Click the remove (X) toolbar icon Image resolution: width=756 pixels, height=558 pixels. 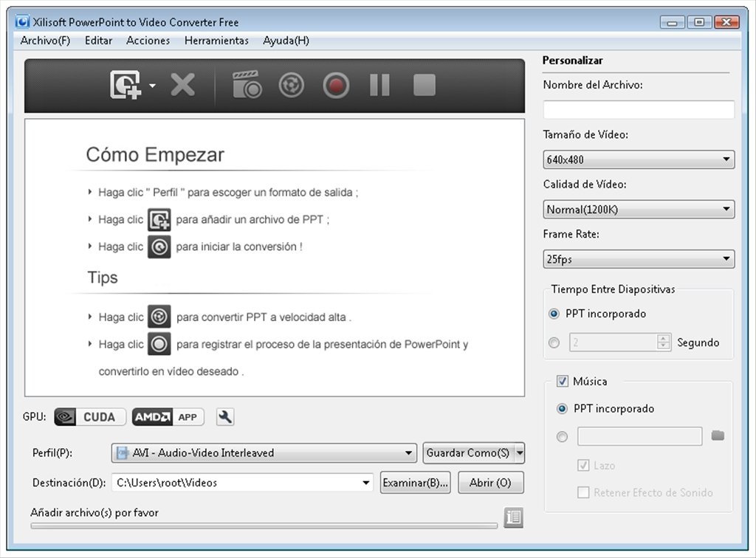[183, 86]
